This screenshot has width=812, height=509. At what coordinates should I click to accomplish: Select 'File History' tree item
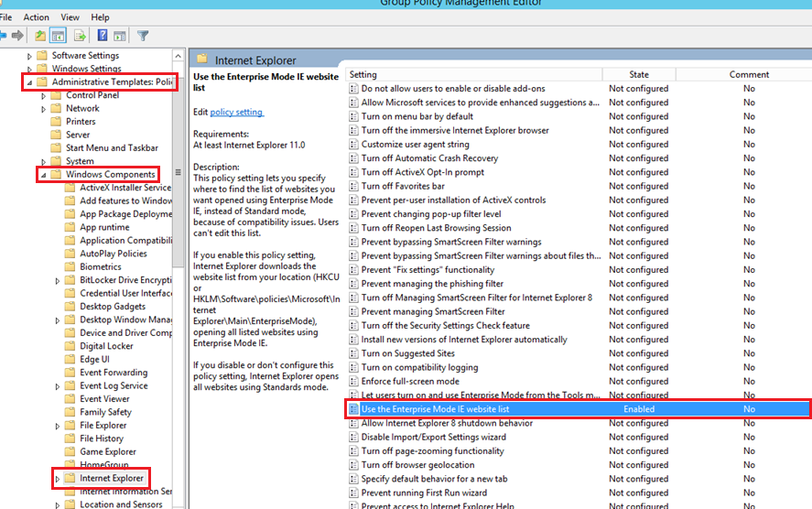click(102, 439)
